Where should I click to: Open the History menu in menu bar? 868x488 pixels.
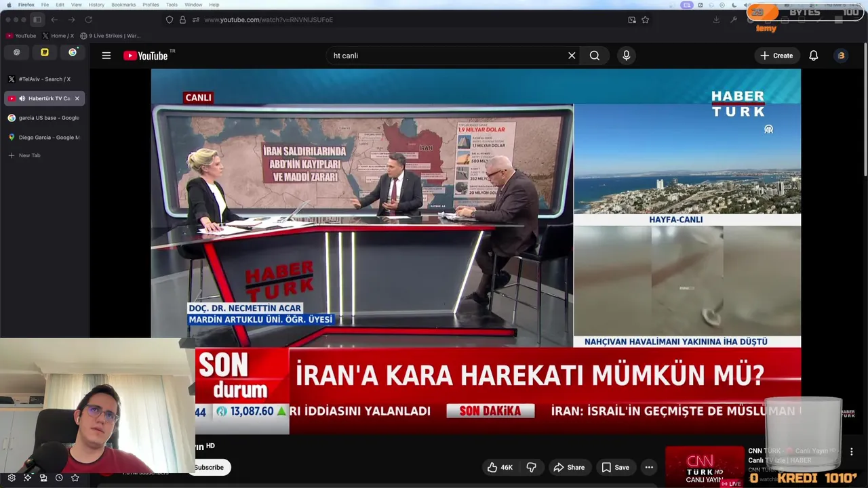[96, 5]
